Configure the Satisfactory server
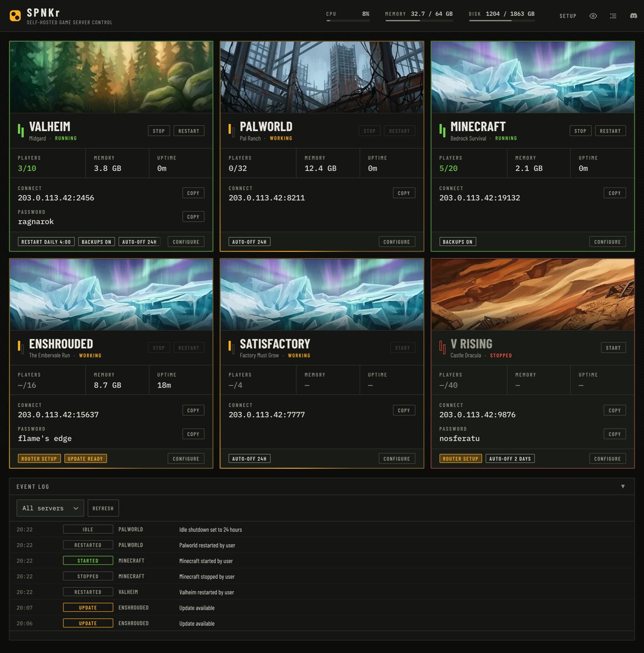644x653 pixels. point(397,459)
